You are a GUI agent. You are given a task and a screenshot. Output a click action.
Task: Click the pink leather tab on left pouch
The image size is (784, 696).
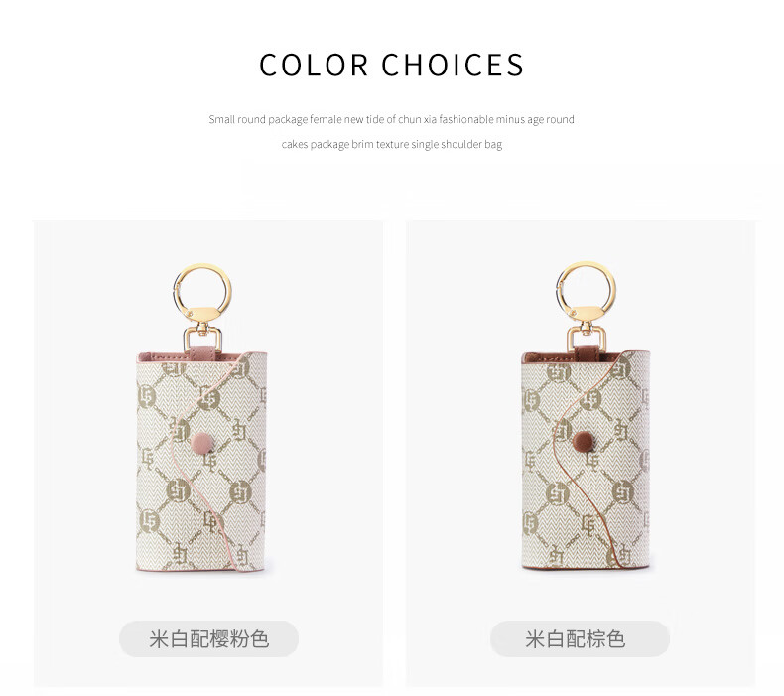[202, 350]
